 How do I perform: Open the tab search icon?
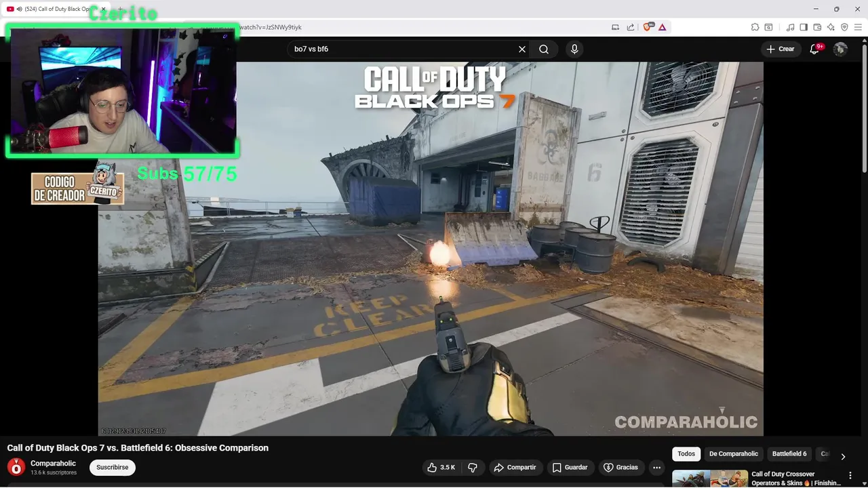[768, 27]
